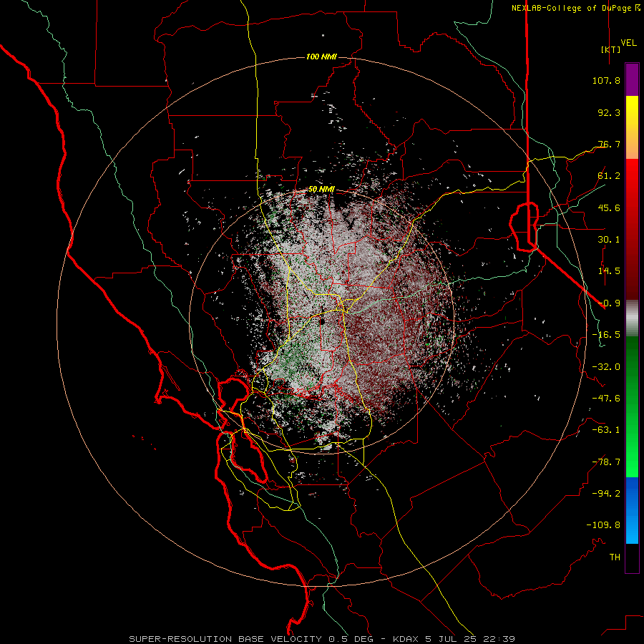Image resolution: width=644 pixels, height=644 pixels.
Task: Select the -78.7 velocity scale value
Action: click(606, 462)
